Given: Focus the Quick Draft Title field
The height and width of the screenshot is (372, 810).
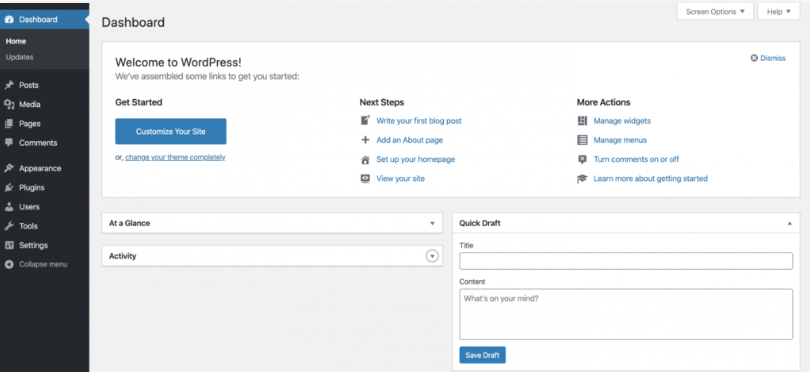Looking at the screenshot, I should (x=626, y=261).
